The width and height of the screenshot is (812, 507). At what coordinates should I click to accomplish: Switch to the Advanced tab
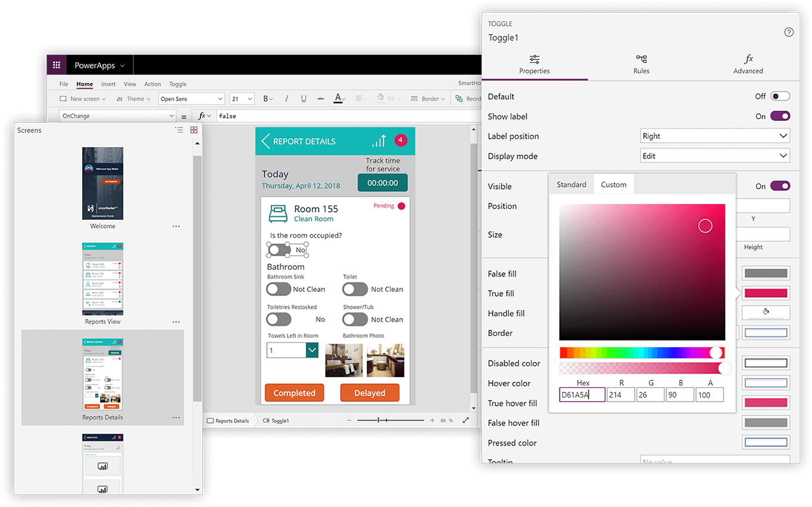click(x=748, y=65)
